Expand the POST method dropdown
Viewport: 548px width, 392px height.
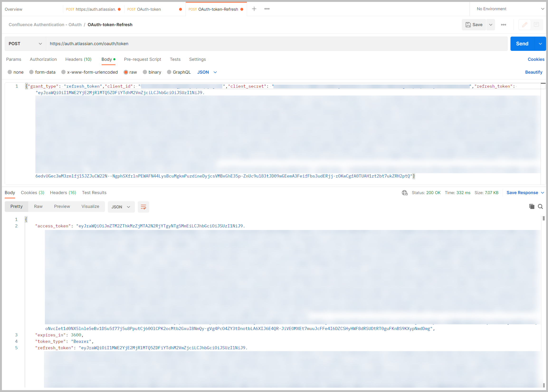(x=25, y=44)
